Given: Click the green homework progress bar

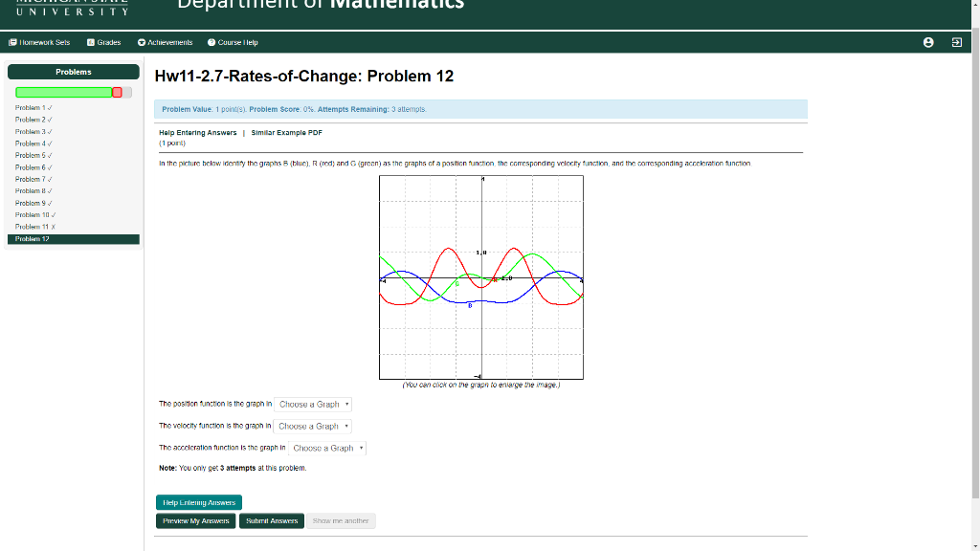Looking at the screenshot, I should (x=63, y=93).
